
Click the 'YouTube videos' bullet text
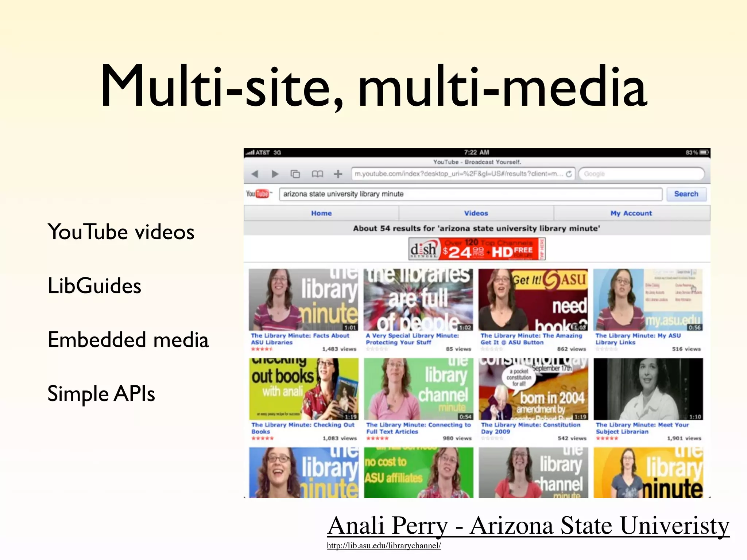click(x=121, y=232)
